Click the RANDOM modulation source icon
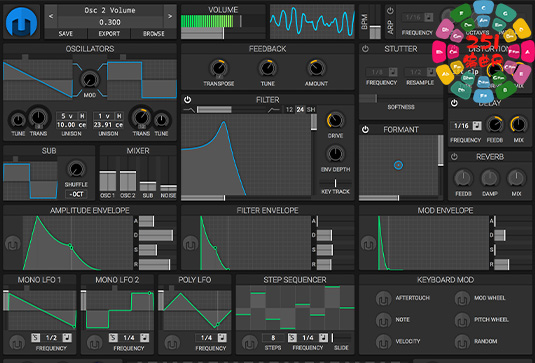This screenshot has height=363, width=535. click(x=462, y=342)
